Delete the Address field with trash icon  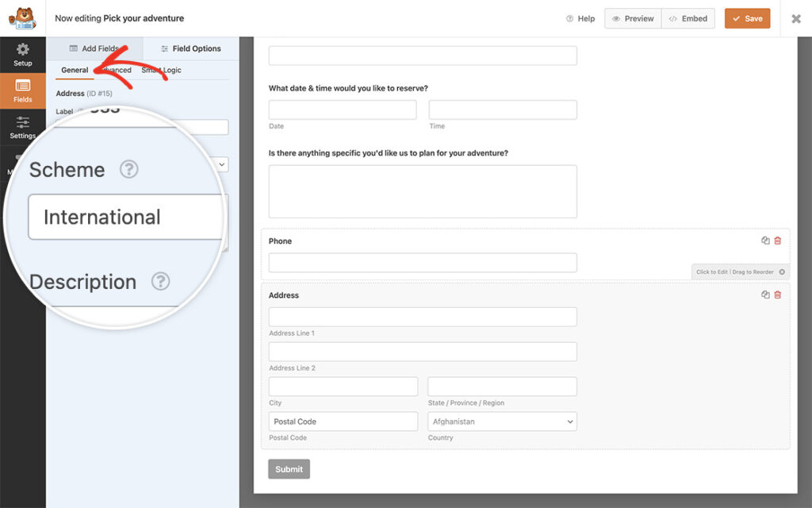click(777, 294)
